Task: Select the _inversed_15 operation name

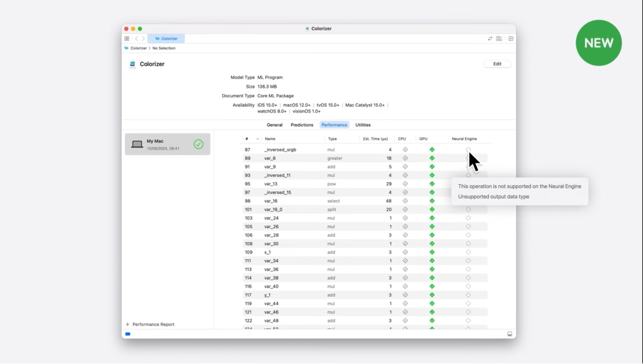Action: pos(278,192)
